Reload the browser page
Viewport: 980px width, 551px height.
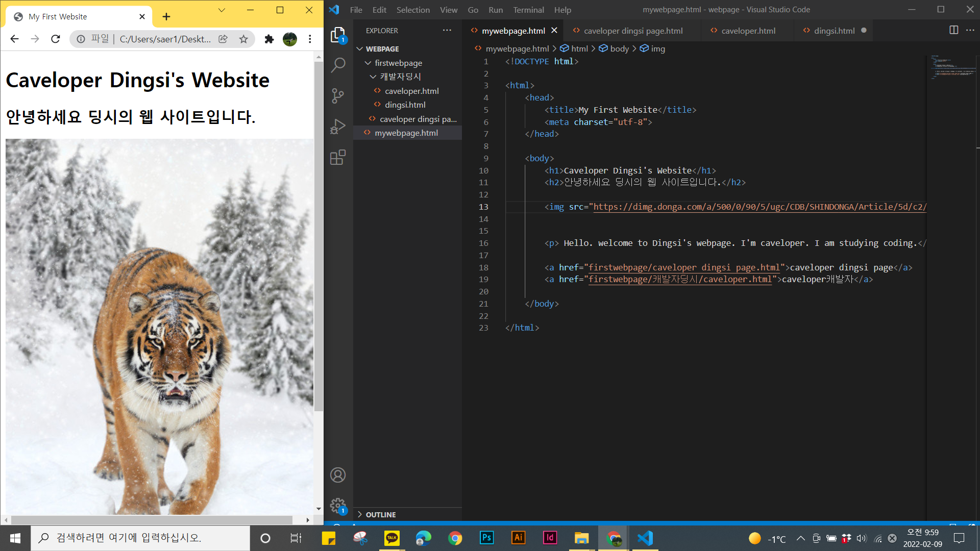56,39
